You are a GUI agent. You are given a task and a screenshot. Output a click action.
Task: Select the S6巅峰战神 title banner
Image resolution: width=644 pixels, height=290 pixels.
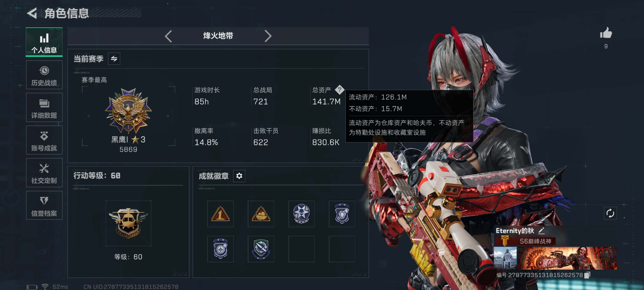pyautogui.click(x=526, y=241)
